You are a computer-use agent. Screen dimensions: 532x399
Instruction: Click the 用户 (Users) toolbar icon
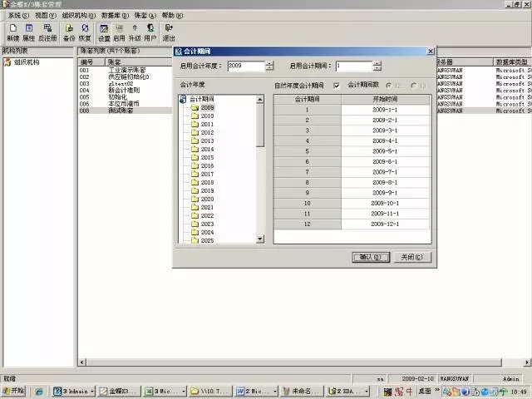150,32
